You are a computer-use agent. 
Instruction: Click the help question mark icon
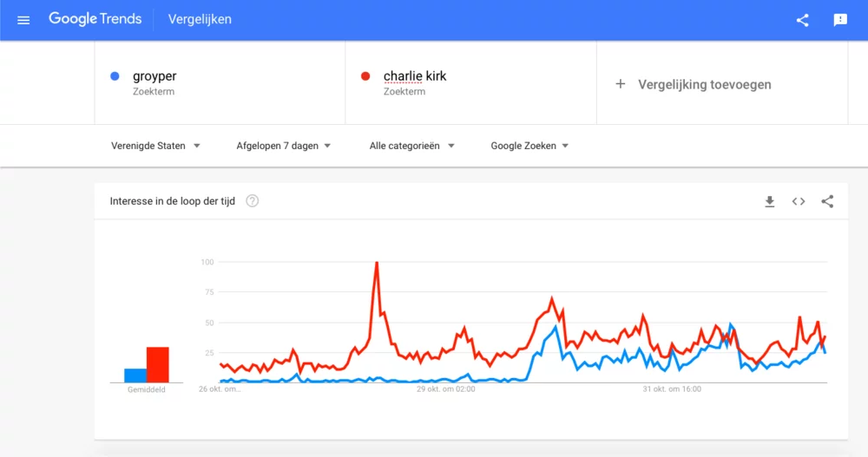coord(253,201)
